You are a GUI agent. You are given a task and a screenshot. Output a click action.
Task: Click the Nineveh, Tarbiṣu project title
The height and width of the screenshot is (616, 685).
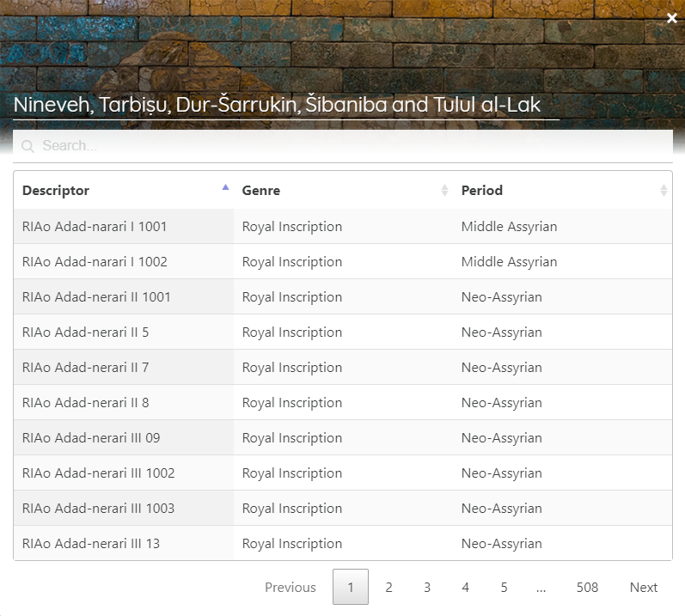click(277, 105)
